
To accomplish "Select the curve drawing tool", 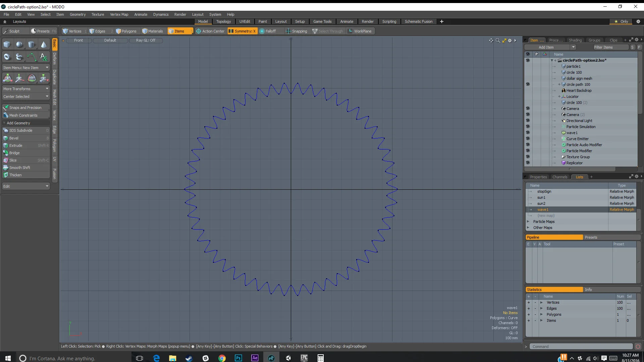I will [32, 57].
